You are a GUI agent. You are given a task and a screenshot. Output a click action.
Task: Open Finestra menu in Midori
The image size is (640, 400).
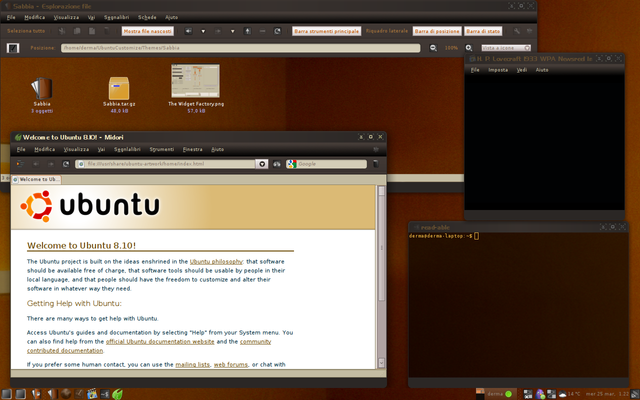coord(192,149)
